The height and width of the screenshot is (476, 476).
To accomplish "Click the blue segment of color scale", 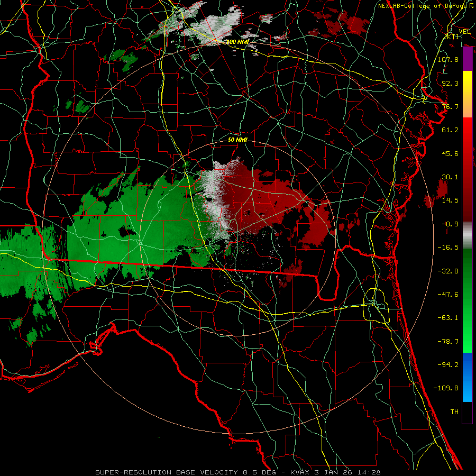I will pos(467,377).
